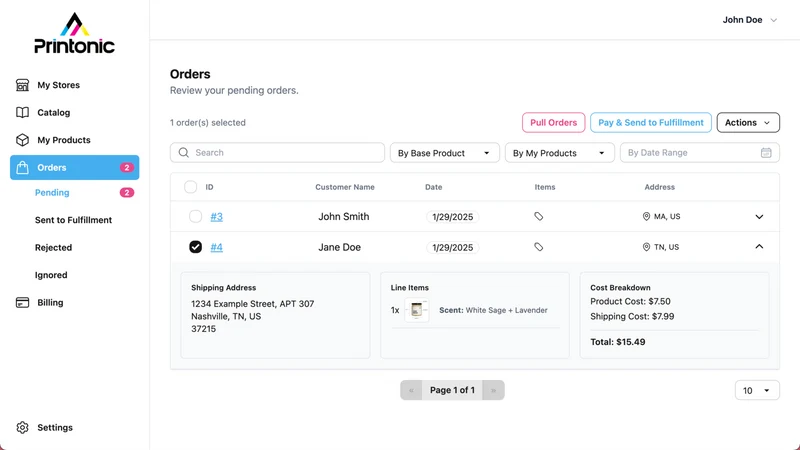
Task: Click the Date column header
Action: [434, 187]
